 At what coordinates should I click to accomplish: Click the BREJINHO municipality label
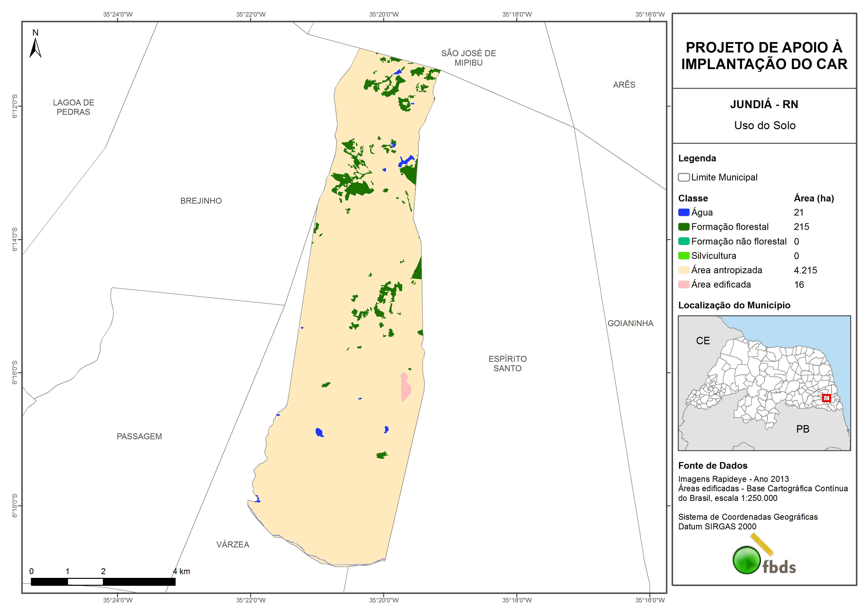click(201, 201)
